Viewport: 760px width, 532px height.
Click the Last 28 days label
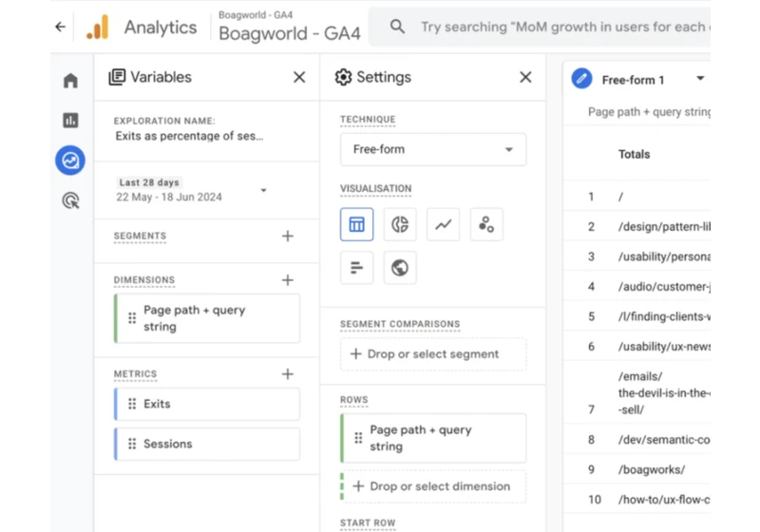coord(149,182)
